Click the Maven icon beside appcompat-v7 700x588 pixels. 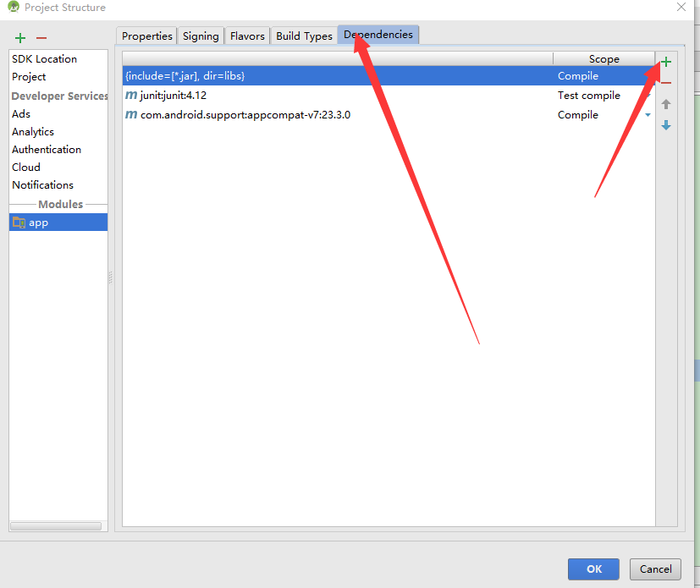131,115
